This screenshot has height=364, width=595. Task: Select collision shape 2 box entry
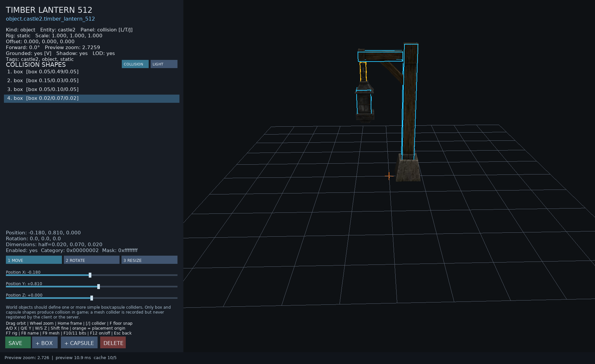(x=92, y=81)
